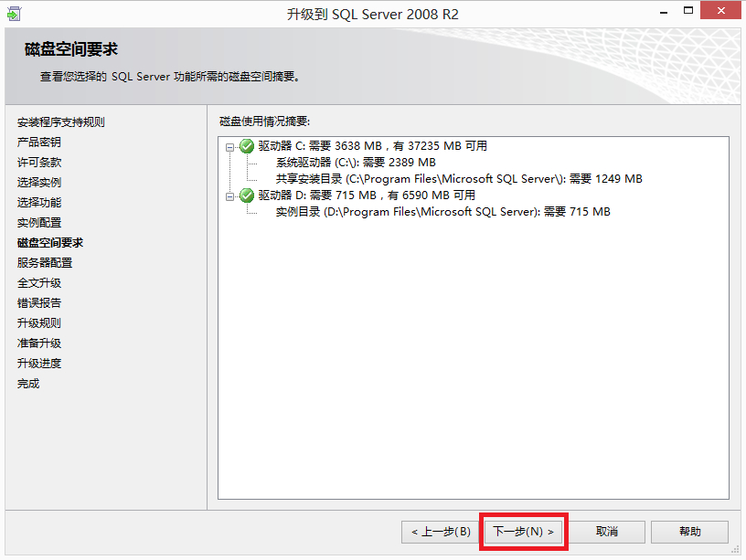Click the green check icon for drive C
This screenshot has height=560, width=746.
point(247,146)
